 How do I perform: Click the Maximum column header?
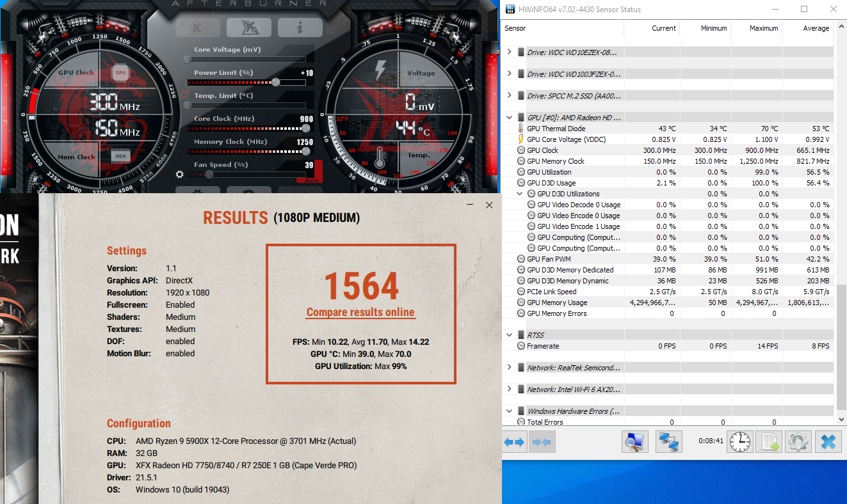[x=756, y=28]
